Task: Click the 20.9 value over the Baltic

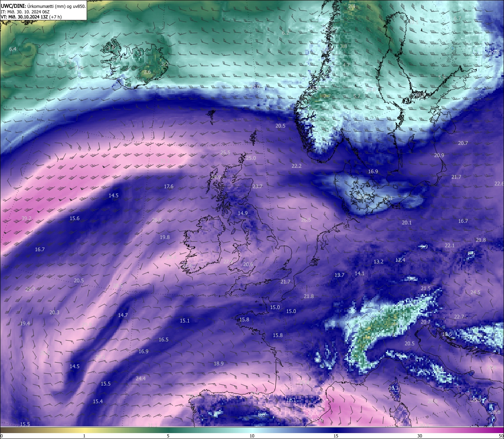Action: (439, 155)
